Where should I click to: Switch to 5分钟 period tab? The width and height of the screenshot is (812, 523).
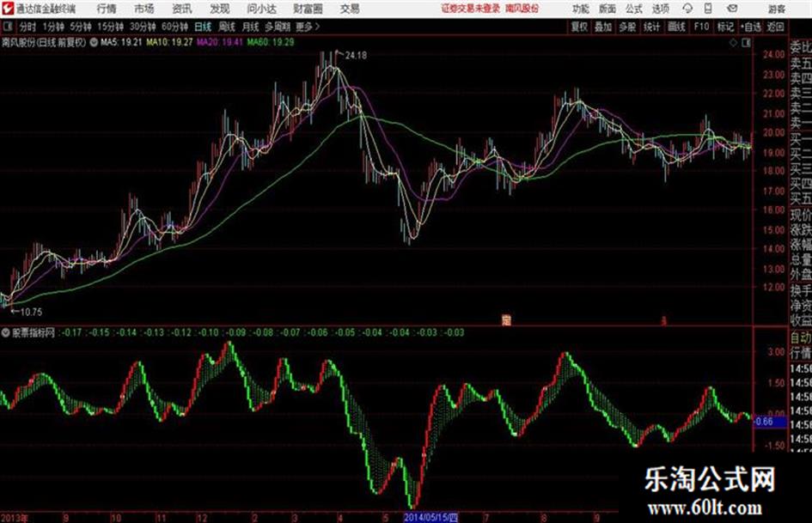[x=80, y=27]
